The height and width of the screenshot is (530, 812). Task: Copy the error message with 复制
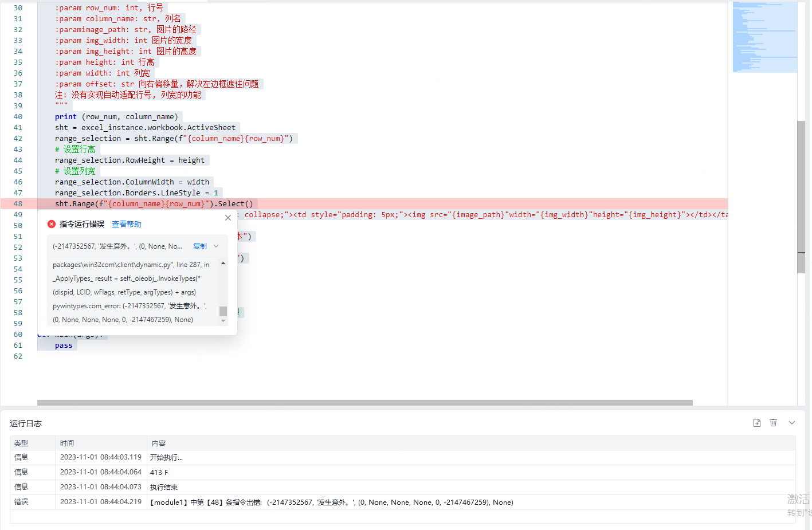pos(200,246)
